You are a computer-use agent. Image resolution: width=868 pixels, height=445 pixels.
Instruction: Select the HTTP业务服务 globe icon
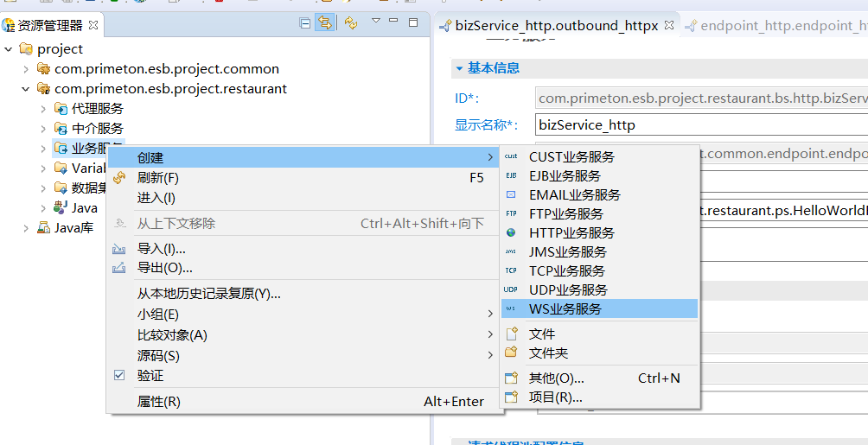(511, 232)
